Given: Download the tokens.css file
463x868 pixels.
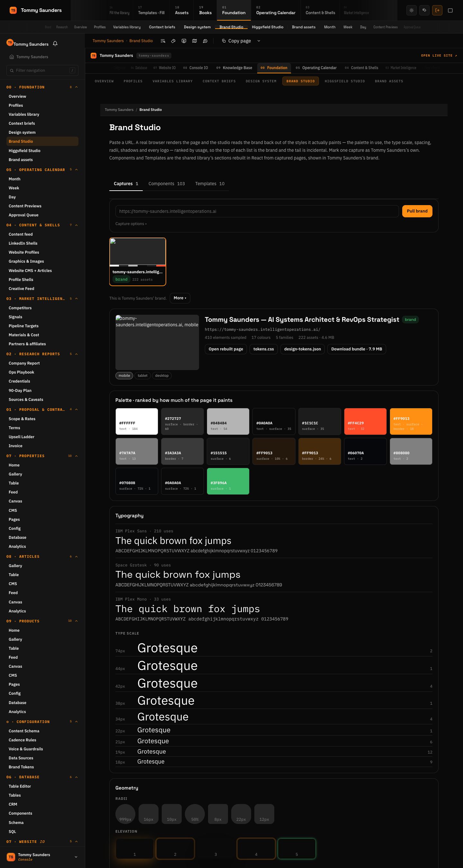Looking at the screenshot, I should pyautogui.click(x=264, y=349).
